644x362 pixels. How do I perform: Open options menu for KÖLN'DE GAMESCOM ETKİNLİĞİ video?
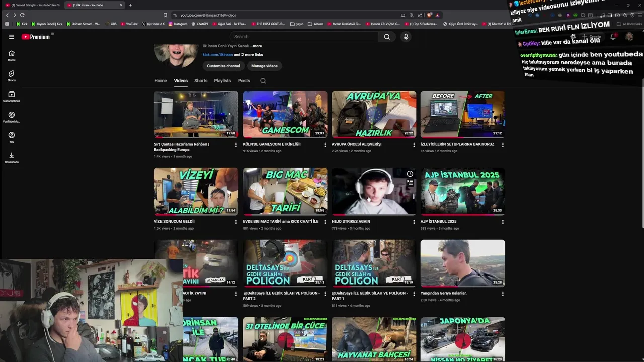click(x=325, y=145)
